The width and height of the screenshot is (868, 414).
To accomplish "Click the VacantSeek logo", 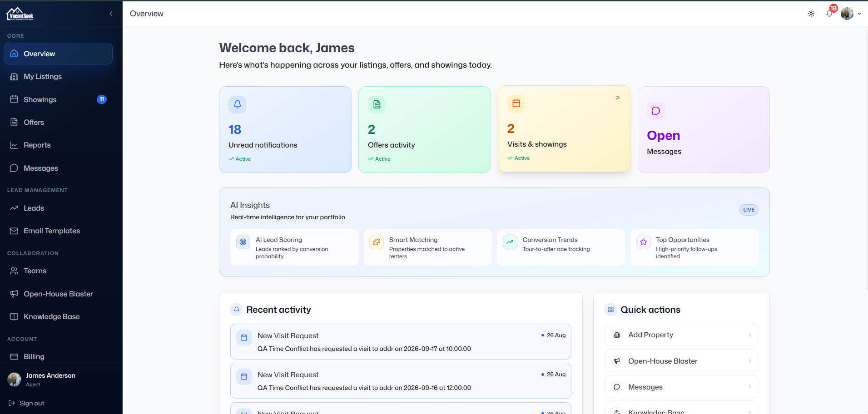I will pyautogui.click(x=20, y=14).
